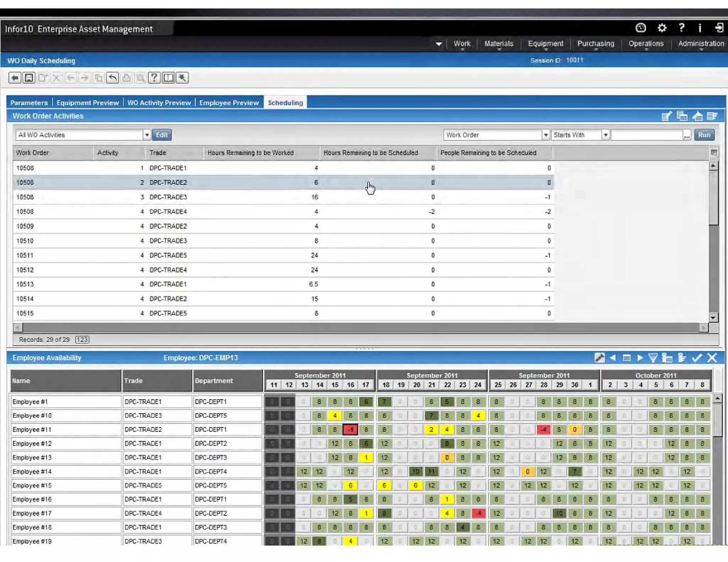Click the filter funnel icon in Employee Availability
This screenshot has height=562, width=728.
click(653, 358)
